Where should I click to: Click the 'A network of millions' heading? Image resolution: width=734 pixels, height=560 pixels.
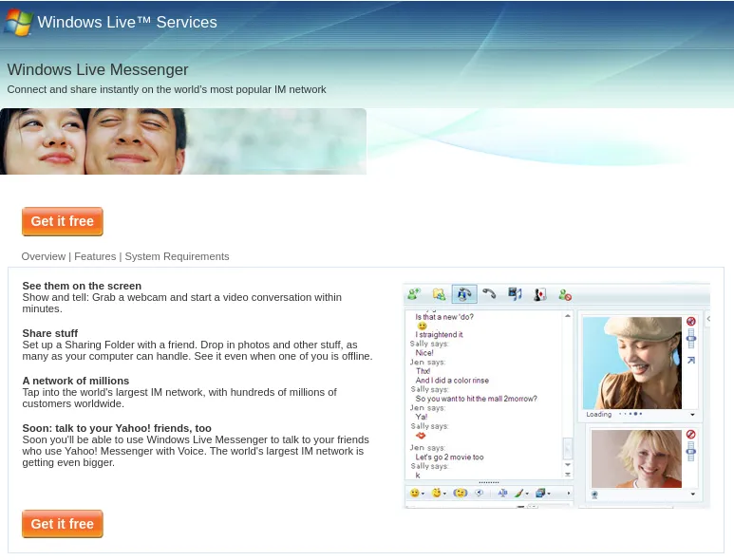coord(76,381)
